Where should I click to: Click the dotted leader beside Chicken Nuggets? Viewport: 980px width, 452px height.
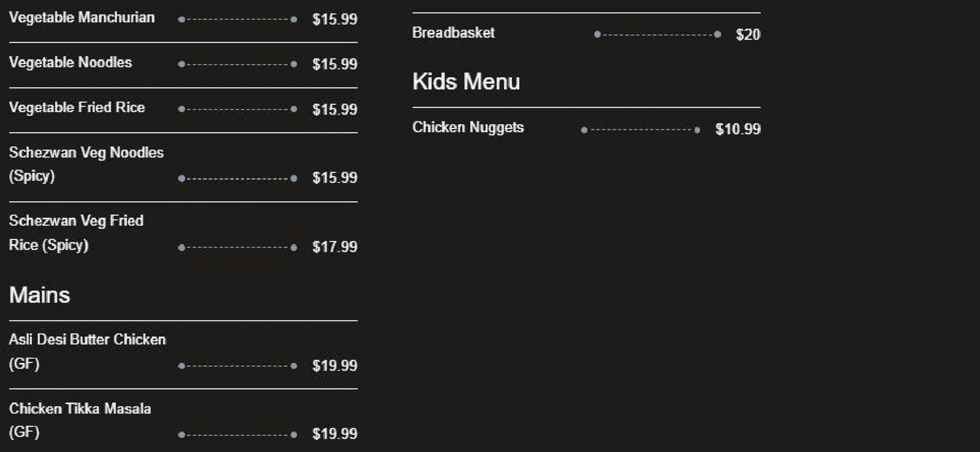(x=641, y=130)
